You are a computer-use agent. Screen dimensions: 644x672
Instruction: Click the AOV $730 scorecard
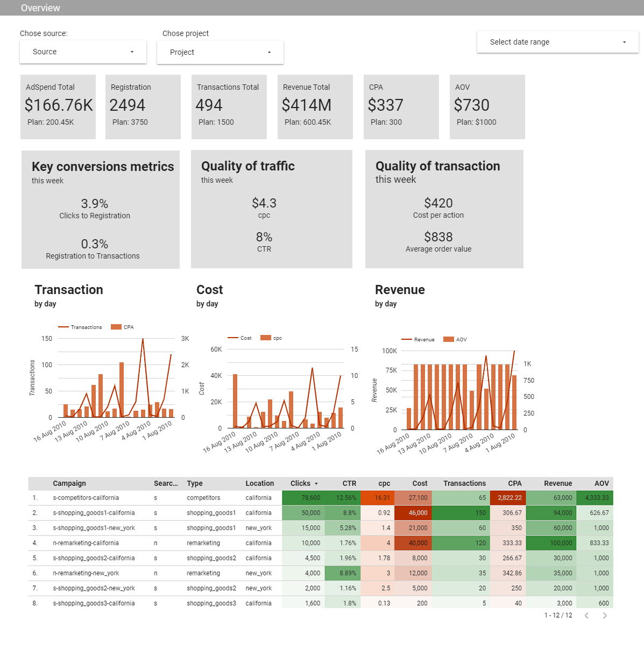click(487, 107)
